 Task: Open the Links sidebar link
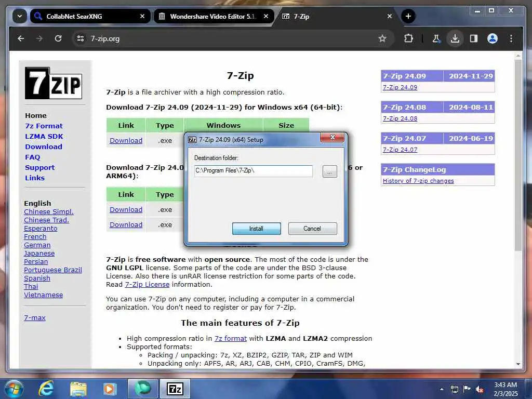tap(35, 178)
